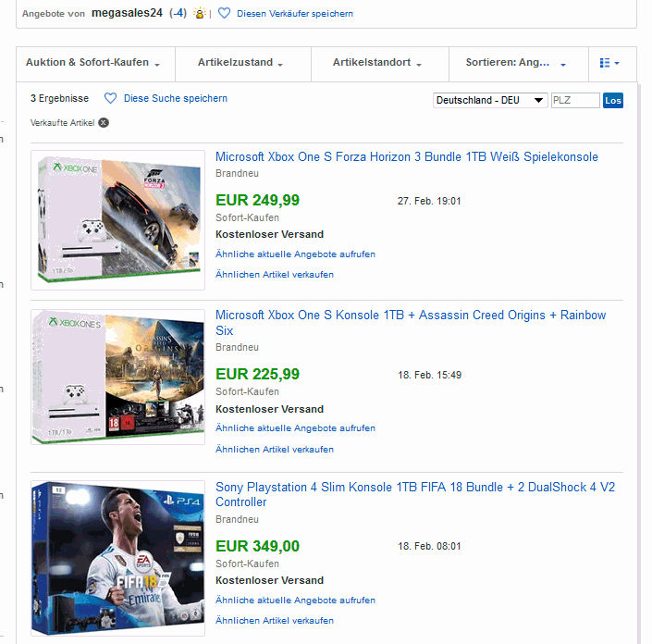Click the EUR 249,99 price
This screenshot has width=652, height=644.
tap(257, 200)
